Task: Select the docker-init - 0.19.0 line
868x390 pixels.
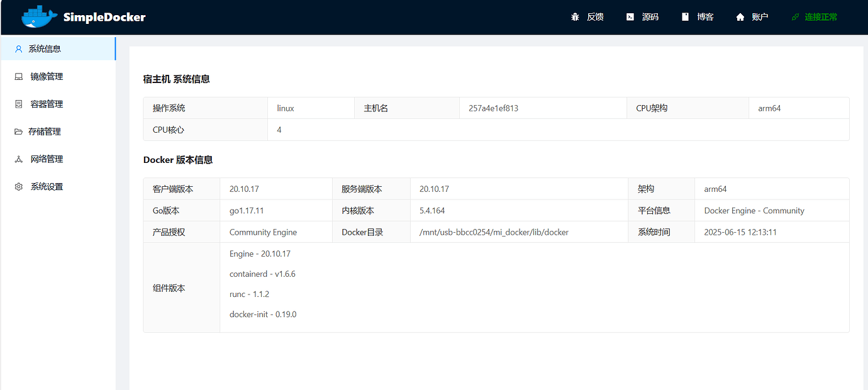Action: pos(263,314)
